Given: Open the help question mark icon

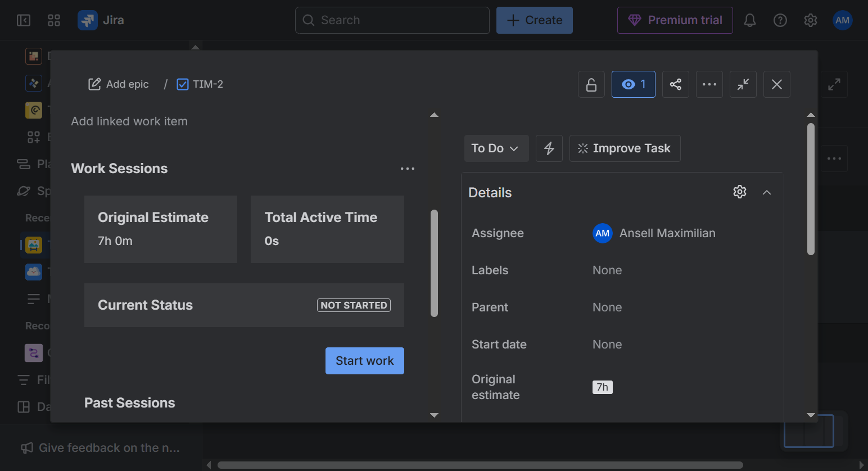Looking at the screenshot, I should [780, 20].
